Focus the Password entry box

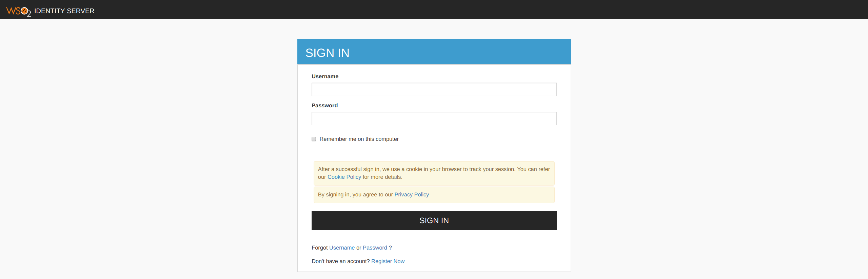[434, 118]
